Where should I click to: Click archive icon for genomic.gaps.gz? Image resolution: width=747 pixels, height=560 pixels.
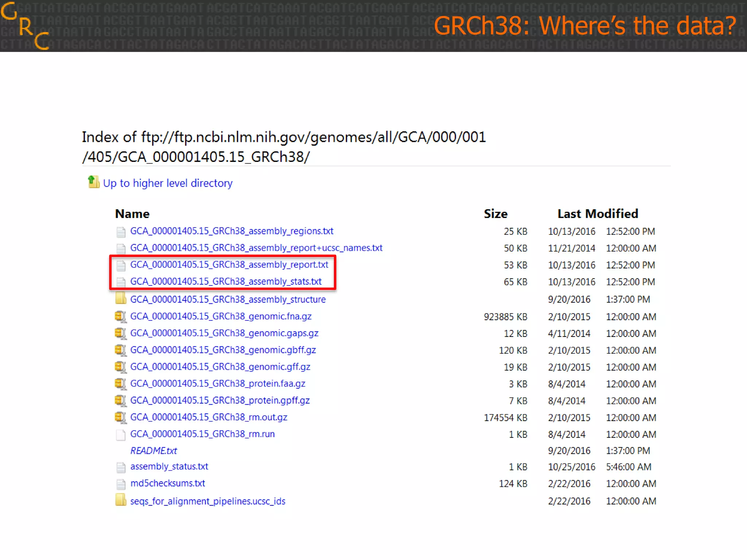coord(121,333)
